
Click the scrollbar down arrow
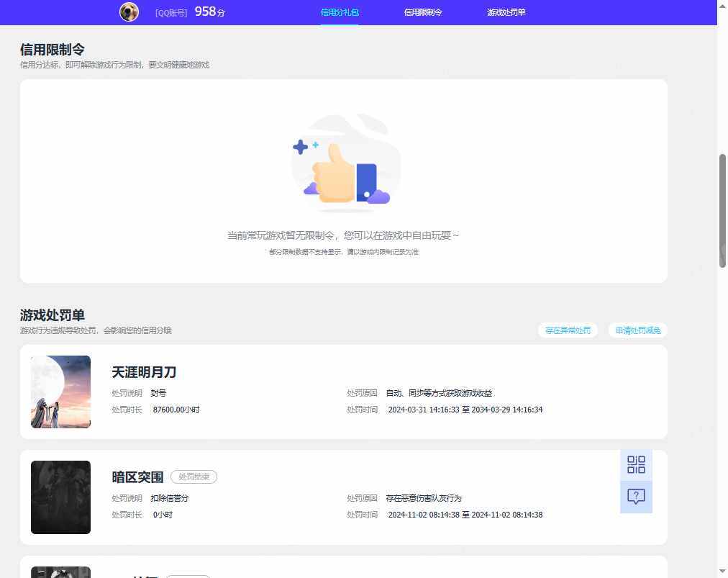coord(722,571)
